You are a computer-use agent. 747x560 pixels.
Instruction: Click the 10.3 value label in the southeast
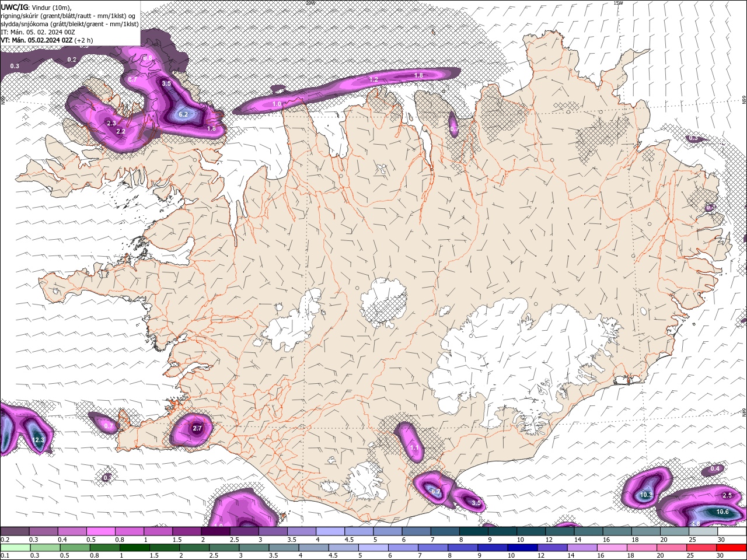646,495
